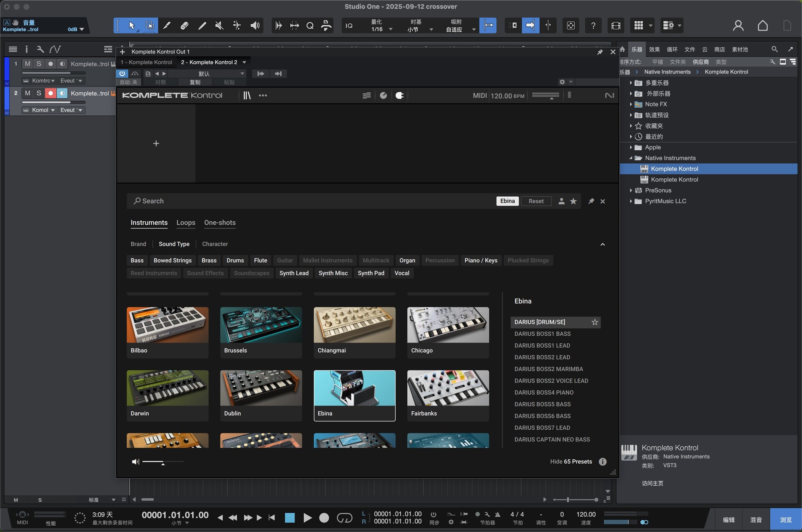Open the 混音 view button
Screen dimensions: 802x532
click(756, 520)
